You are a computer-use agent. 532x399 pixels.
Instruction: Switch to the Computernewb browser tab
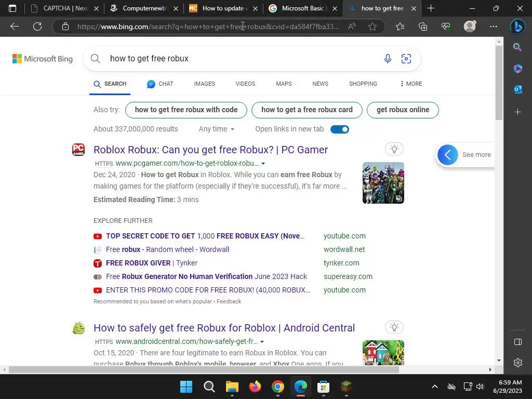(144, 8)
